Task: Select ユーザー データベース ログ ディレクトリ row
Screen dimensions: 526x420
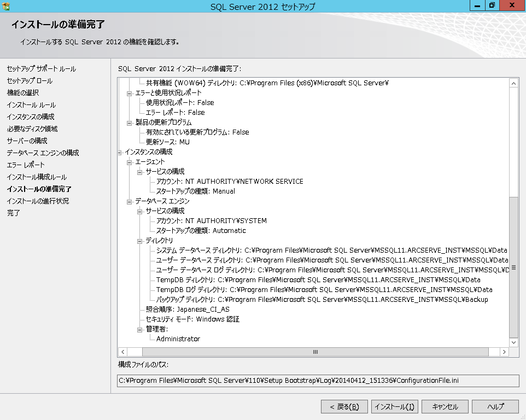Action: pyautogui.click(x=332, y=270)
